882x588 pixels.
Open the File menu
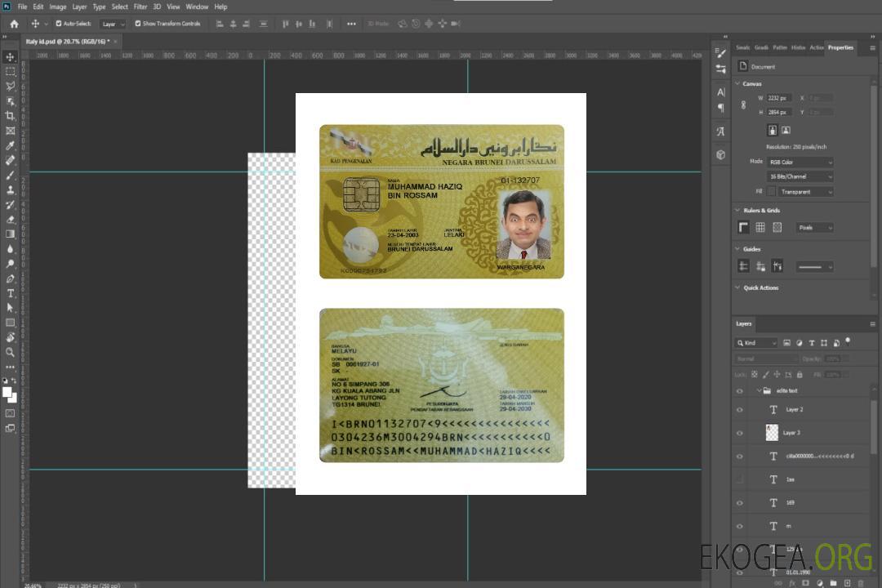[22, 7]
